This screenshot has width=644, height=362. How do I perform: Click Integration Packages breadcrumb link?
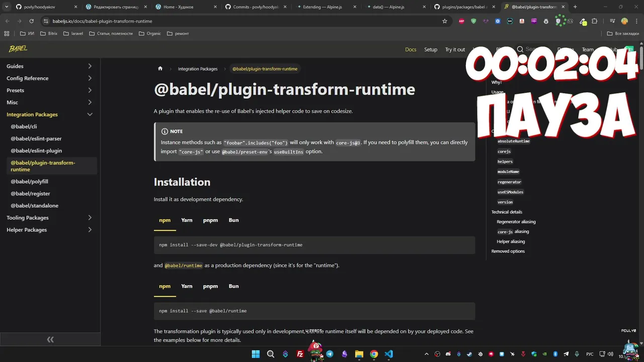click(198, 69)
